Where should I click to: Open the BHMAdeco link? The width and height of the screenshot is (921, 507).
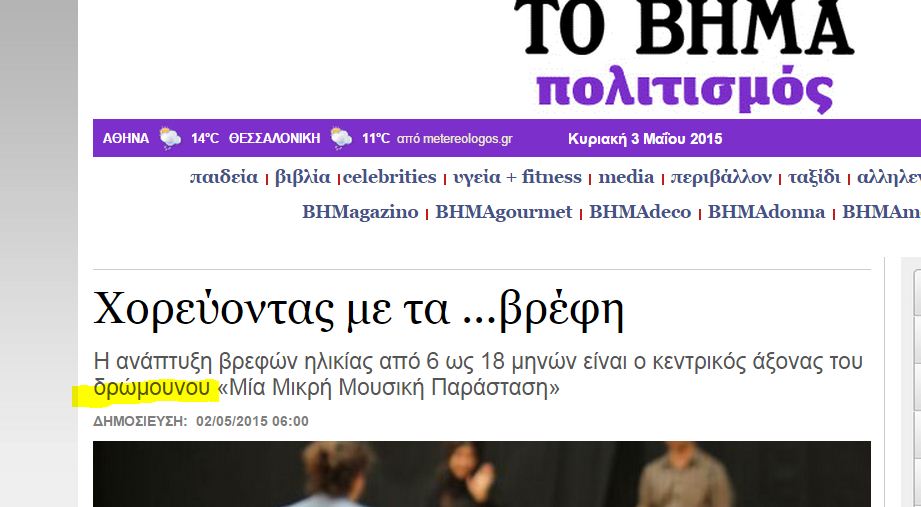[x=640, y=212]
